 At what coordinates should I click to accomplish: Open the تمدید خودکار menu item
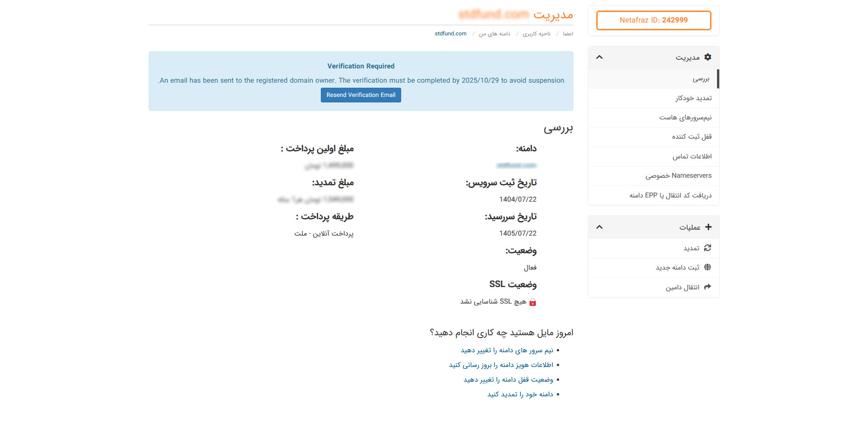click(693, 98)
